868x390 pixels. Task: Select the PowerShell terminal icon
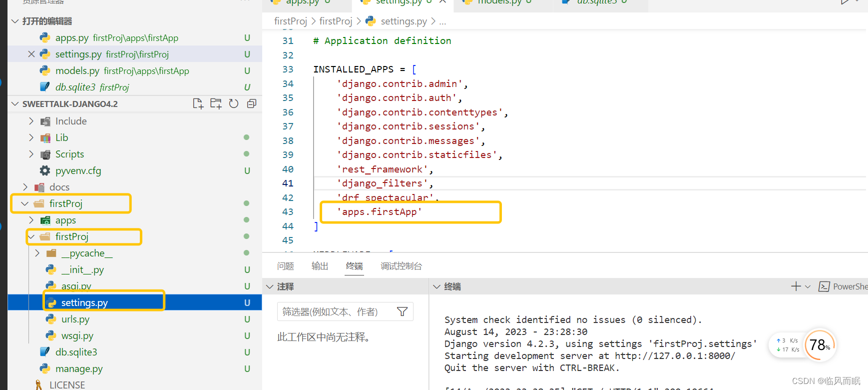point(824,286)
